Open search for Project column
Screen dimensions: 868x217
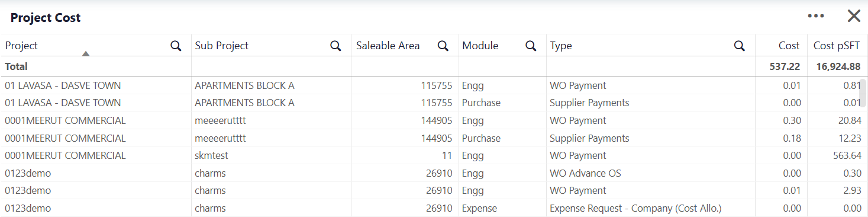tap(176, 46)
